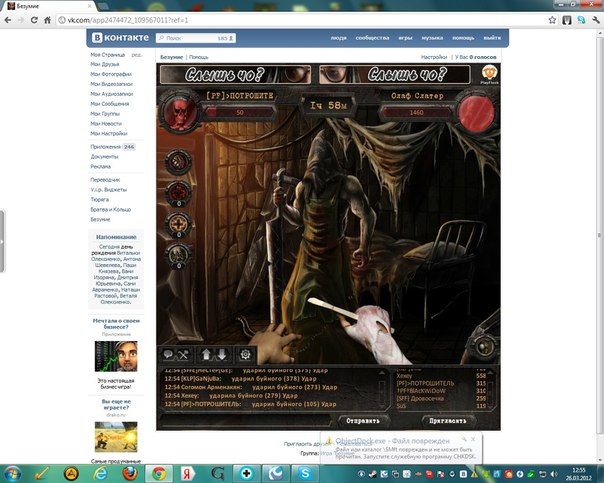Click the game chat message input field

247,421
